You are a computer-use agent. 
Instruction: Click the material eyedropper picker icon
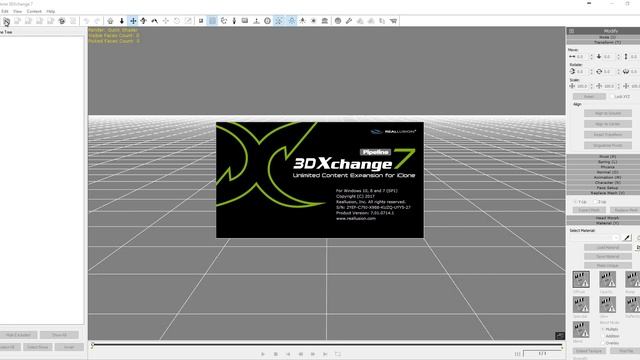(627, 238)
